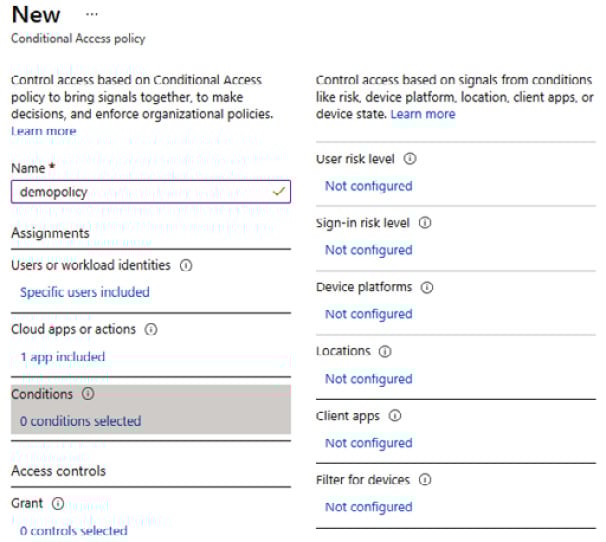Click info icon next to Sign-in risk level

click(425, 223)
